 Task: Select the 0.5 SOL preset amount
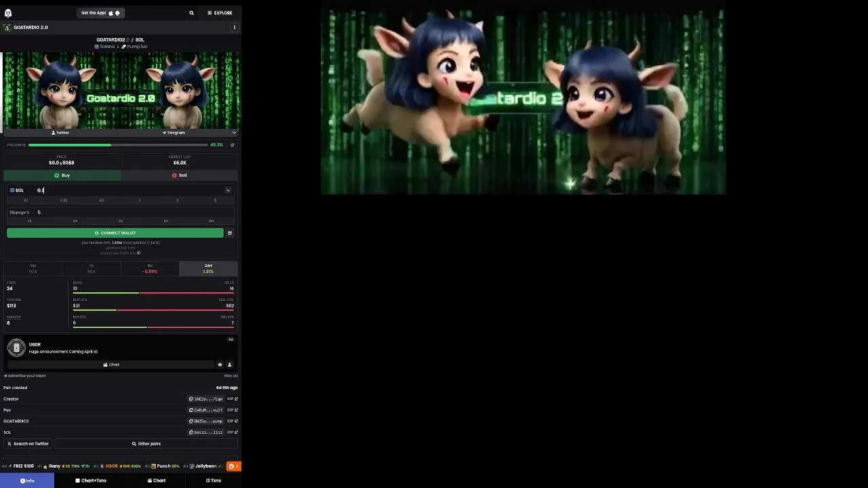click(102, 201)
